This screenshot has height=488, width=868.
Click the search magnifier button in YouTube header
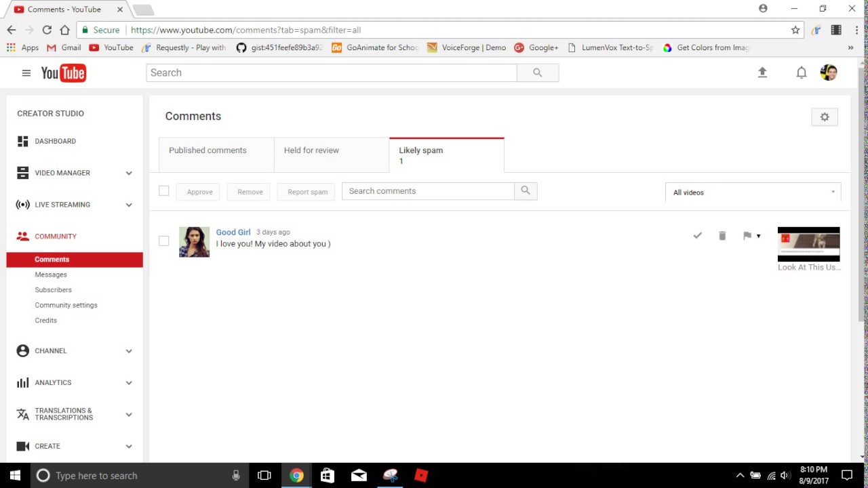click(538, 73)
